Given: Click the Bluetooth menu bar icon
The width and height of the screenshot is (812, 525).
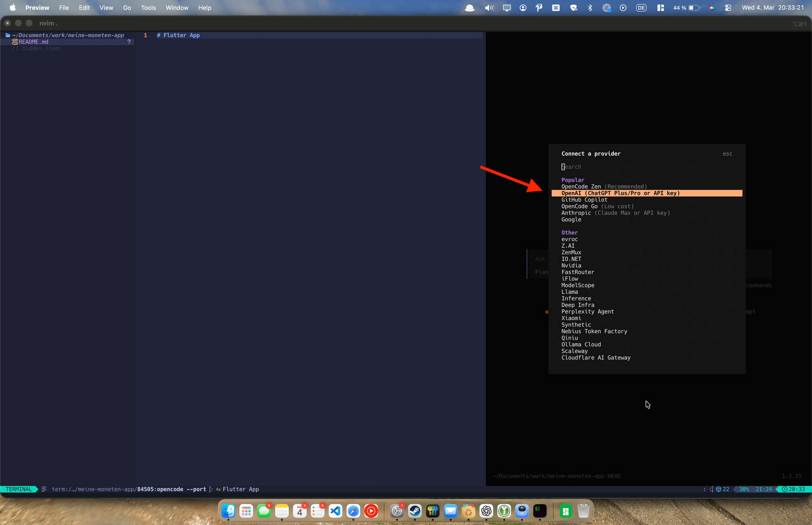Looking at the screenshot, I should [x=590, y=8].
